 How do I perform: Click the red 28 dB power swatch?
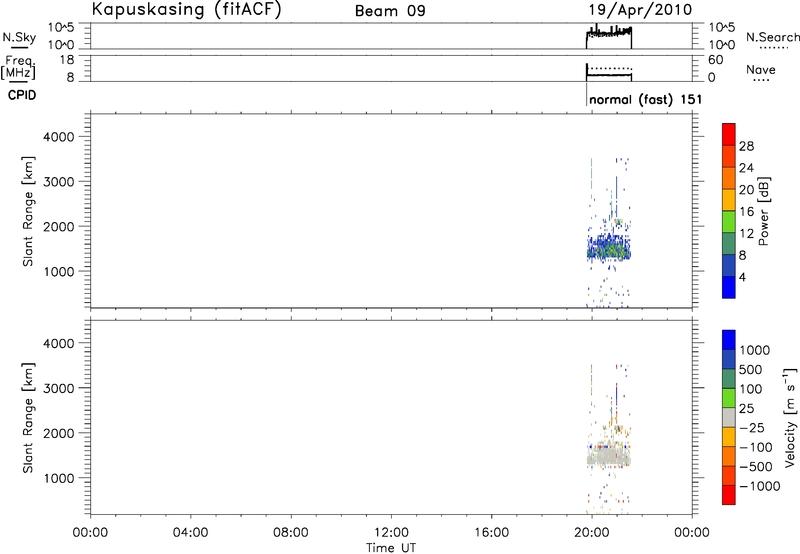[729, 134]
